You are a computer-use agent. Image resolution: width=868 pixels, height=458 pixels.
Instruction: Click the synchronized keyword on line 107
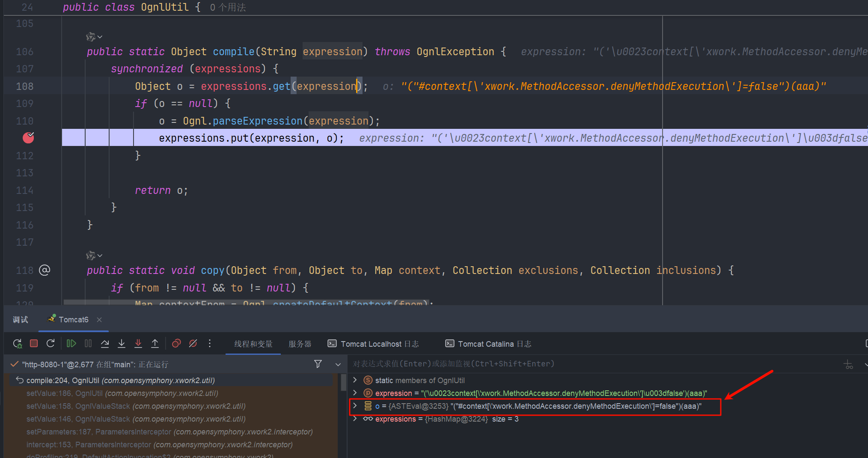pyautogui.click(x=147, y=69)
